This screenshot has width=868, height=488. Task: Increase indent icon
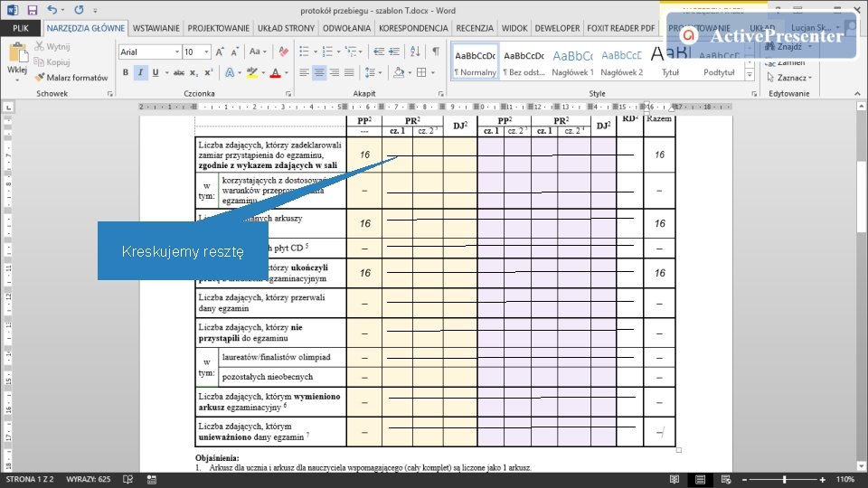point(394,52)
